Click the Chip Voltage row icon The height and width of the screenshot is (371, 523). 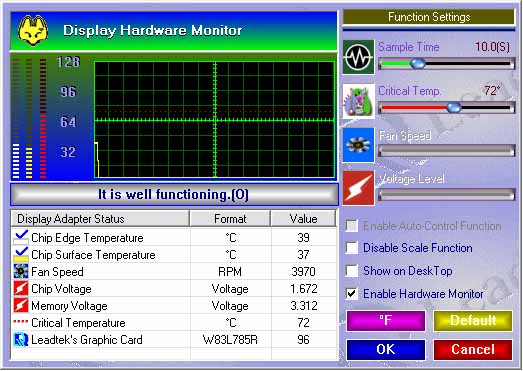tap(21, 289)
